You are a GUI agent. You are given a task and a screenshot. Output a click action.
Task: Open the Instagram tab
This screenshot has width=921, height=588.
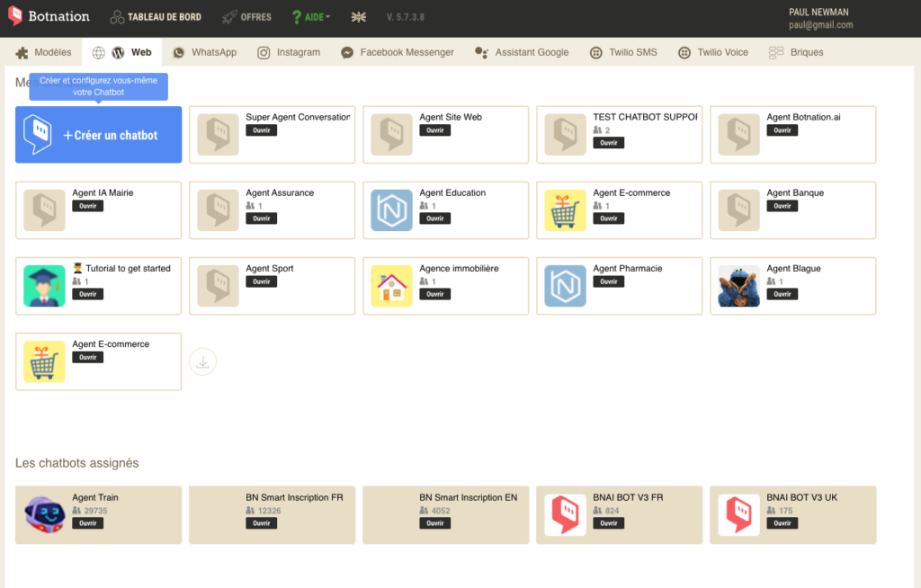click(289, 52)
